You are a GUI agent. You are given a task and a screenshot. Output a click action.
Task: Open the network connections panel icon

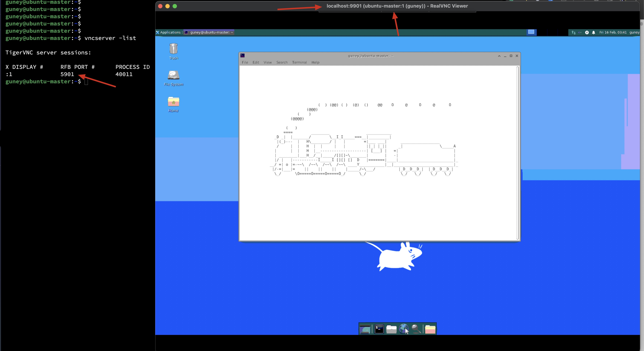[x=573, y=33]
